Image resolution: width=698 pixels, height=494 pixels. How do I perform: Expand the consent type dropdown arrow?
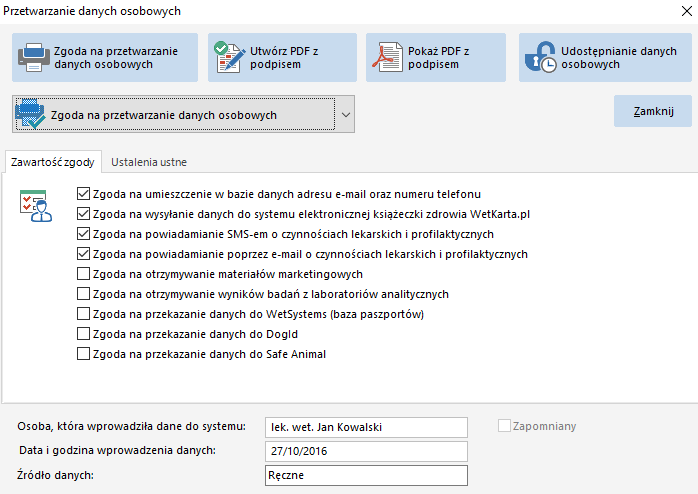coord(346,114)
